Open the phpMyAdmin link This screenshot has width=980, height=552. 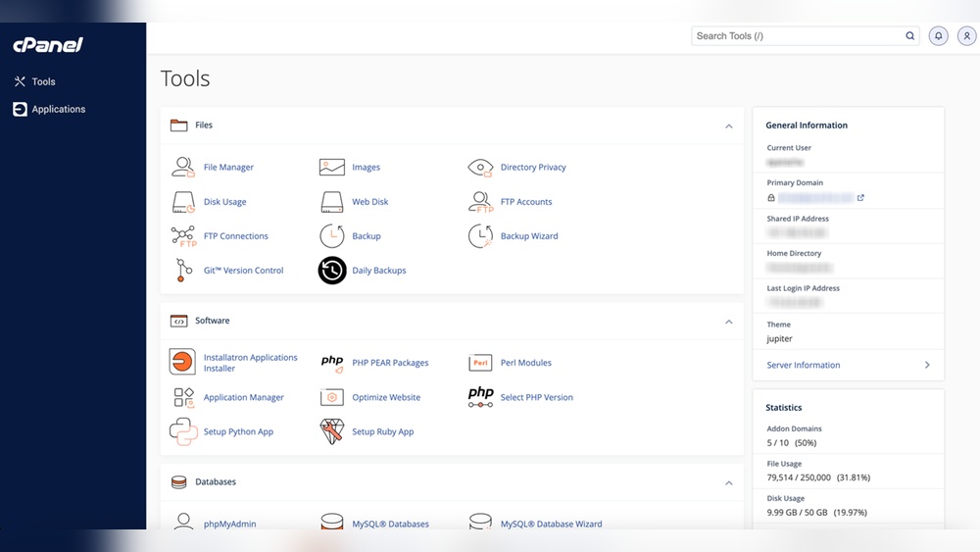(x=229, y=524)
